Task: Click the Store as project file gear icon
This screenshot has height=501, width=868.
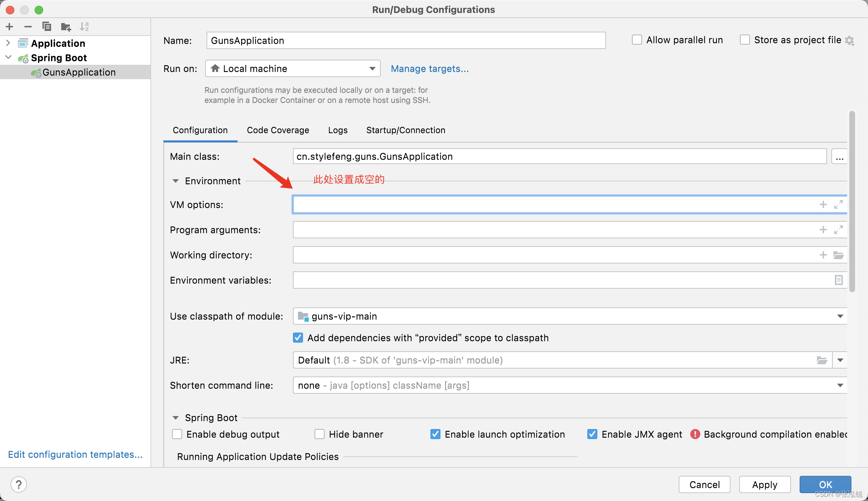Action: [850, 40]
